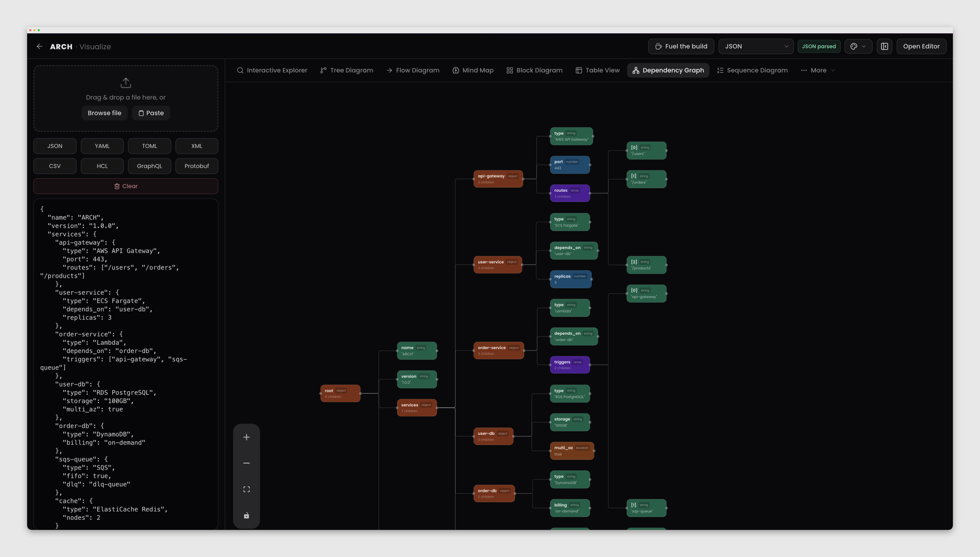Open the JSON format dropdown
Screen dimensions: 980x557
pyautogui.click(x=756, y=46)
